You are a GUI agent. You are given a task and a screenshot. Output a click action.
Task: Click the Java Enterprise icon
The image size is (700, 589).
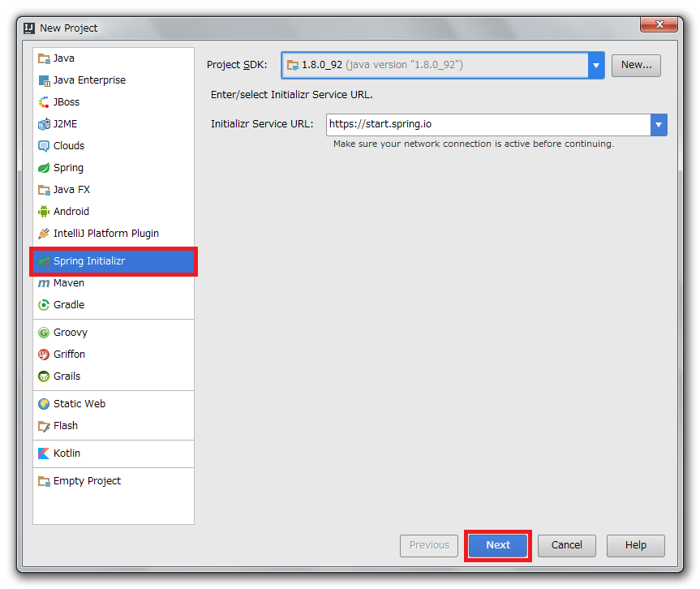coord(44,80)
